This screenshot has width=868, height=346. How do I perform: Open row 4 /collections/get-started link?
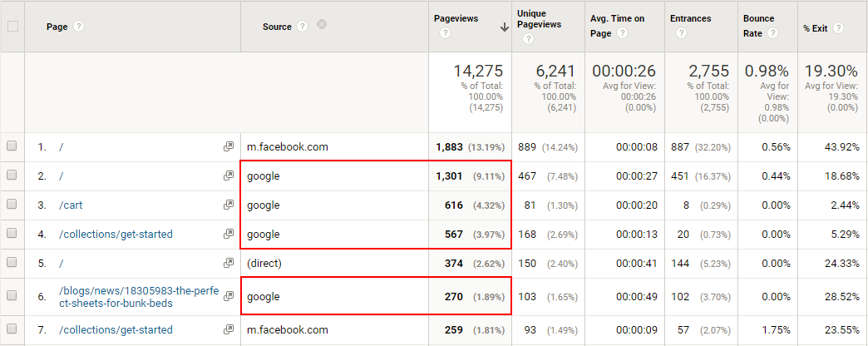pos(116,235)
